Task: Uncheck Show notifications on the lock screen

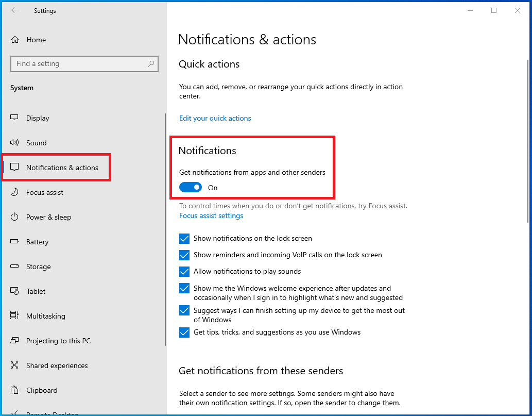Action: pos(184,239)
